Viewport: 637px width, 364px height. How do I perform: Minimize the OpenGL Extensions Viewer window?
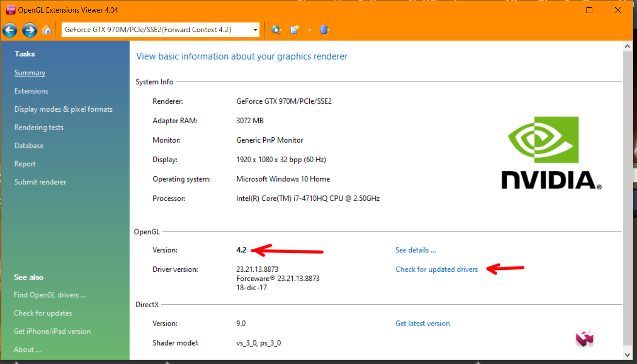tap(562, 10)
